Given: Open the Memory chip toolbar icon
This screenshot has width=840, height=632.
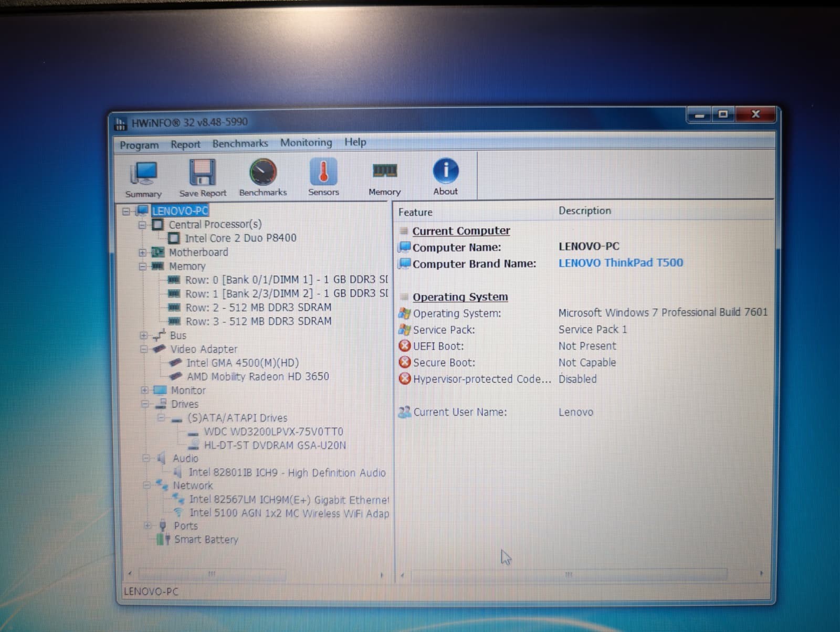Looking at the screenshot, I should click(384, 171).
